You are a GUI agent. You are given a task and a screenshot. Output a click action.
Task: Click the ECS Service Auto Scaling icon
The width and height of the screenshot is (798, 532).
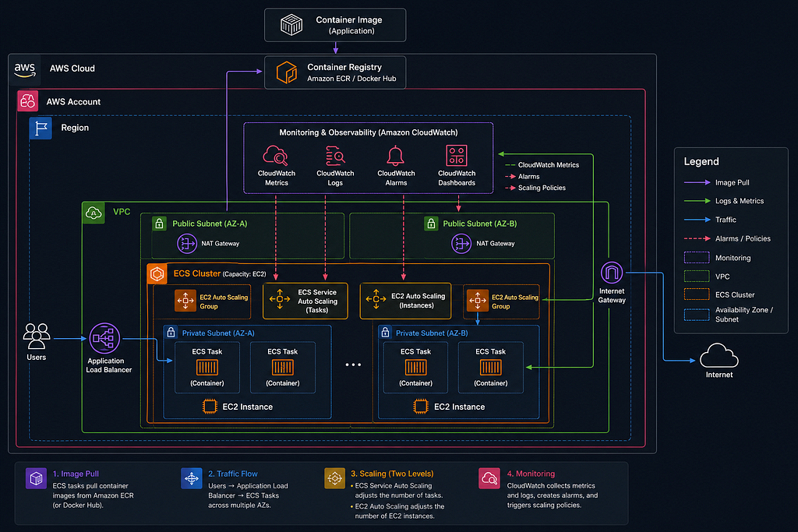click(x=280, y=299)
